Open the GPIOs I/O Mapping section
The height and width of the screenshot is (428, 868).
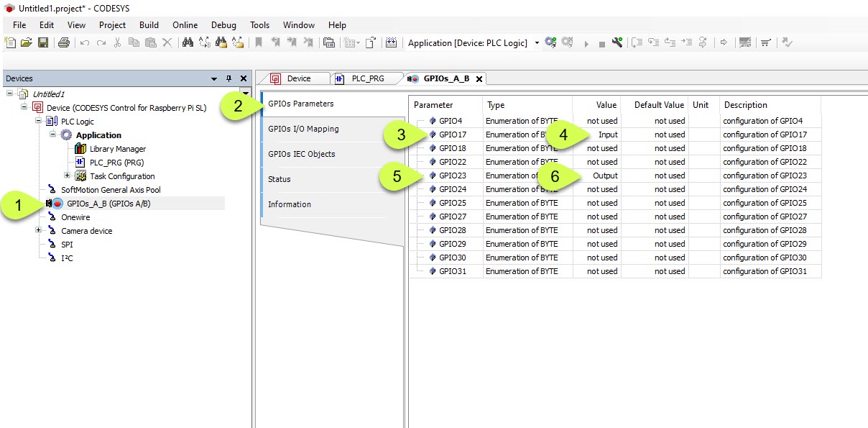pyautogui.click(x=303, y=129)
